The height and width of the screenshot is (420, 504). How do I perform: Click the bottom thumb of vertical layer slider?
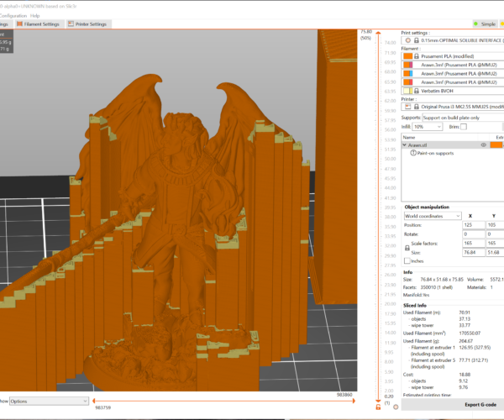(x=378, y=401)
